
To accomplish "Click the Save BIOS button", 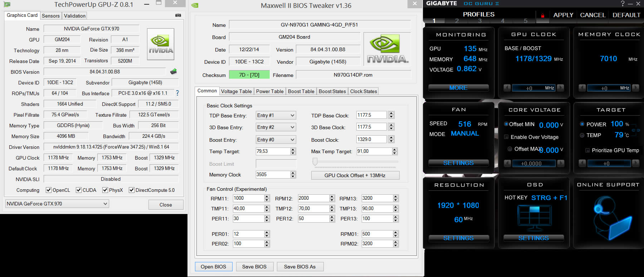I will pyautogui.click(x=254, y=267).
